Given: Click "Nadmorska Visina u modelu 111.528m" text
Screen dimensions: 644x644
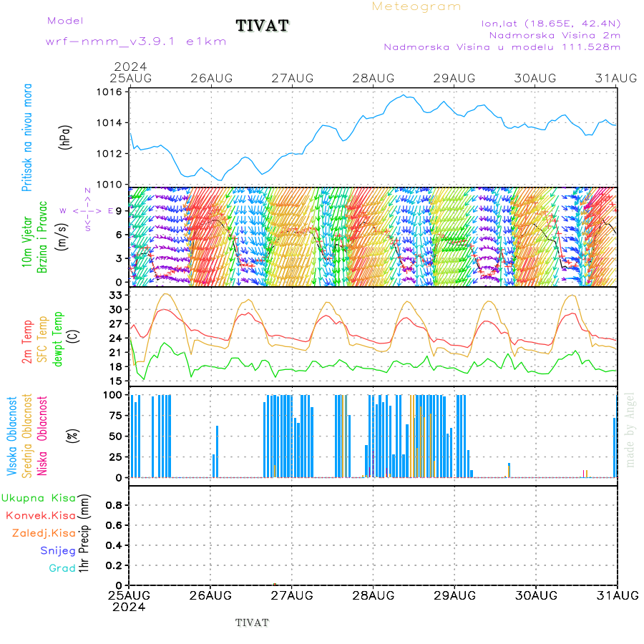Looking at the screenshot, I should [x=502, y=47].
